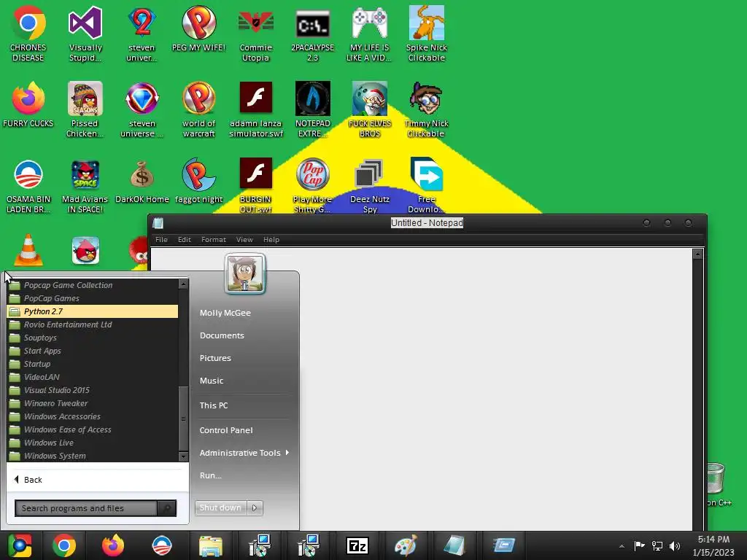Click Notepad scrollbar up arrow

pyautogui.click(x=697, y=254)
